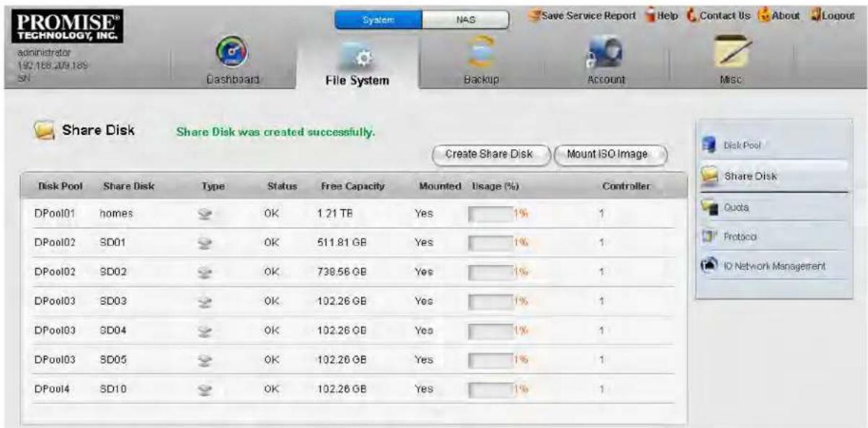The height and width of the screenshot is (428, 868).
Task: Click the usage bar for homes
Action: click(x=489, y=214)
